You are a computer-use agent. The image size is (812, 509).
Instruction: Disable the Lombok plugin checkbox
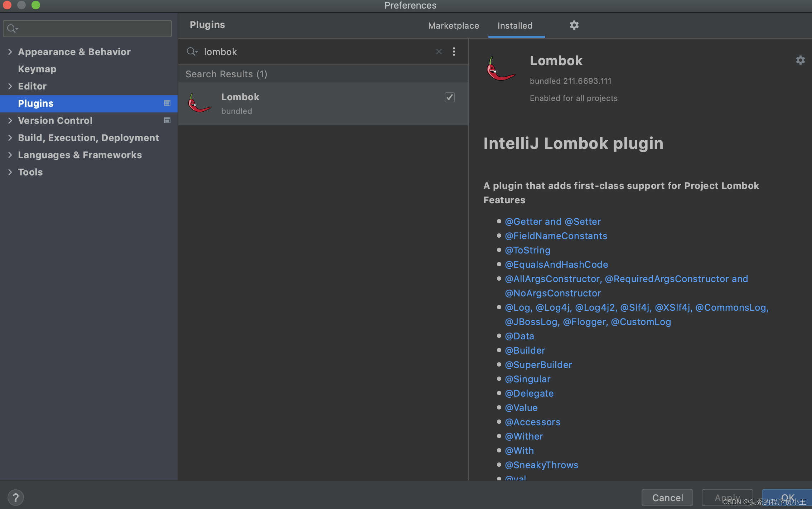pyautogui.click(x=450, y=97)
